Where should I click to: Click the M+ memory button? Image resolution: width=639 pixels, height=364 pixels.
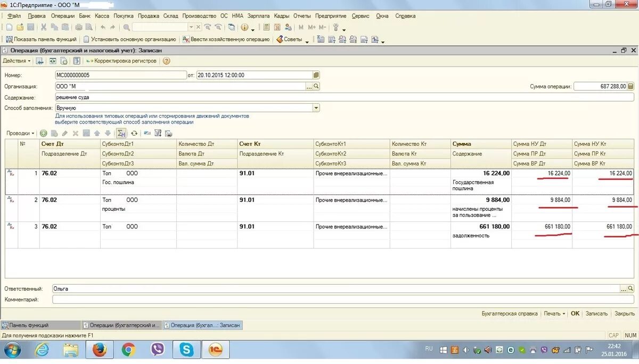(312, 27)
